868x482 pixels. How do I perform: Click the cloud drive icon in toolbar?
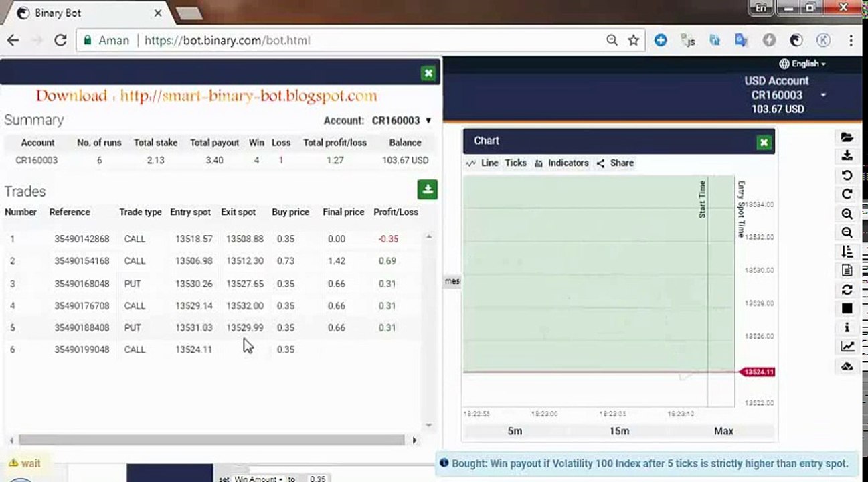(x=847, y=366)
